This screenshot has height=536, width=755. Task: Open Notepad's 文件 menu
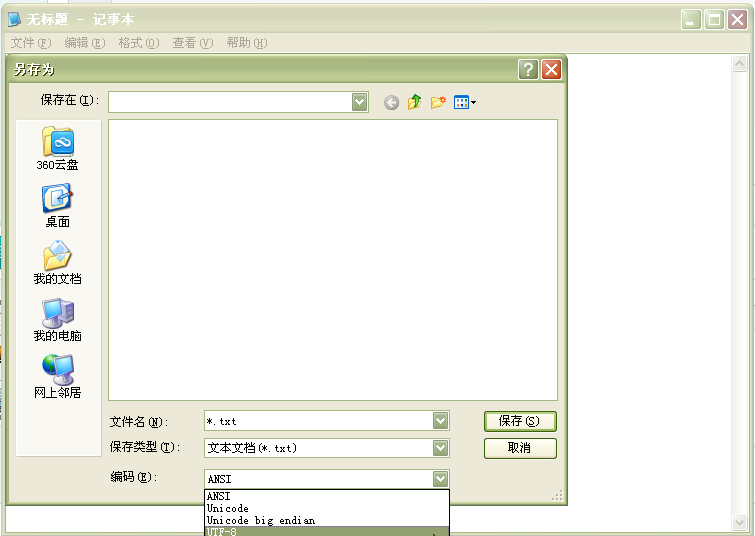31,43
